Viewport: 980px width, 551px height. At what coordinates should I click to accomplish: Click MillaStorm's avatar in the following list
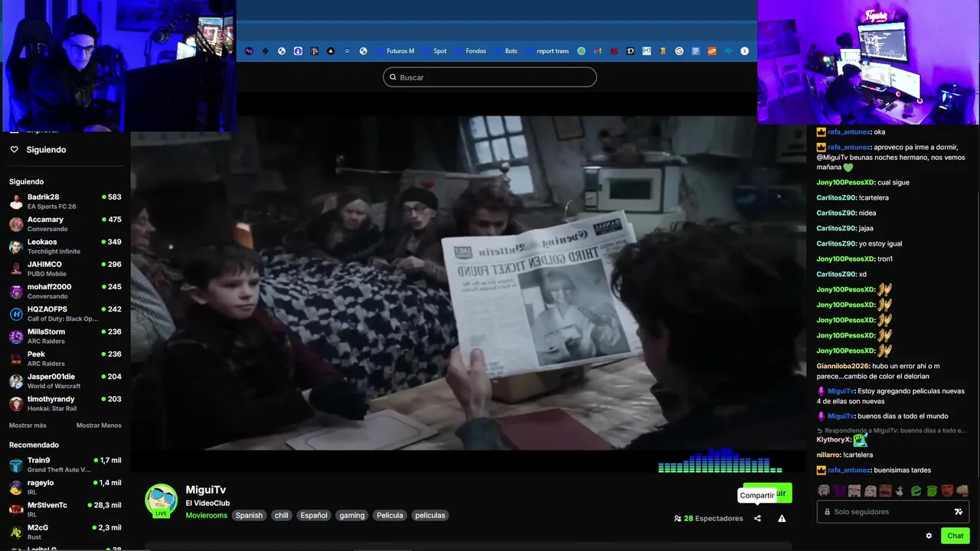[x=16, y=336]
